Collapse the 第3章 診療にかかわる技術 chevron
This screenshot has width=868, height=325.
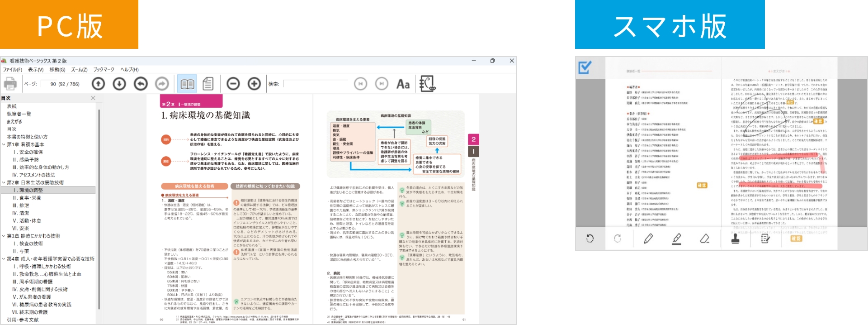[3, 236]
